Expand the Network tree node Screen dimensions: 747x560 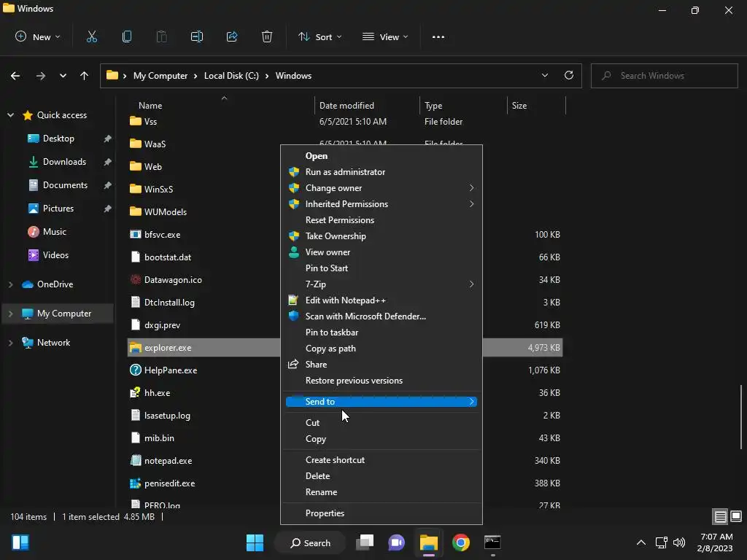tap(10, 343)
